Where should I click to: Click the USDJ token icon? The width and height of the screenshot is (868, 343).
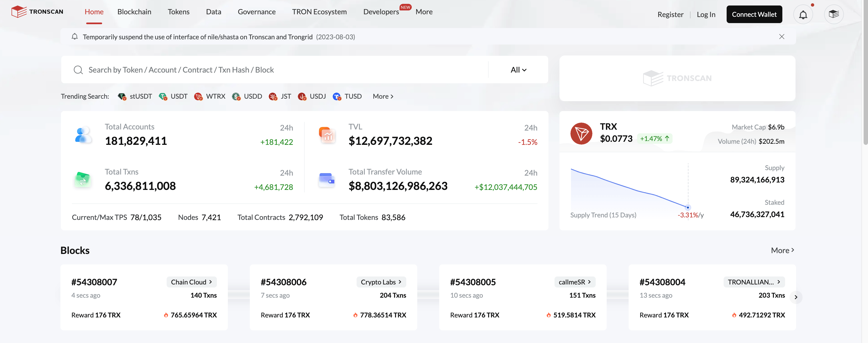302,96
